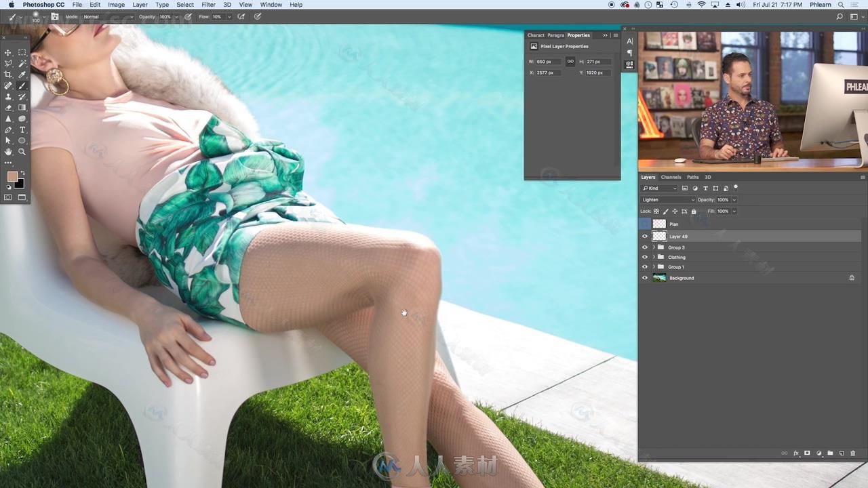Hide Group 3 visibility eye

(x=645, y=247)
